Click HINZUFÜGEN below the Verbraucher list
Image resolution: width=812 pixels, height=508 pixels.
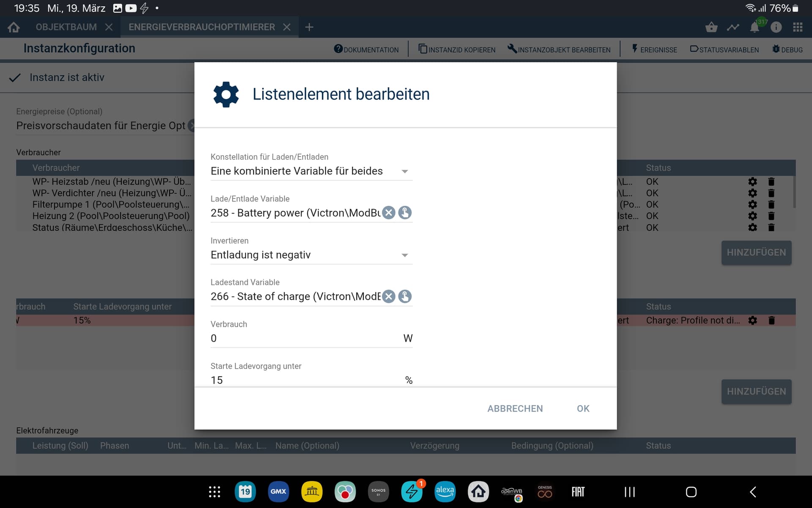coord(756,252)
